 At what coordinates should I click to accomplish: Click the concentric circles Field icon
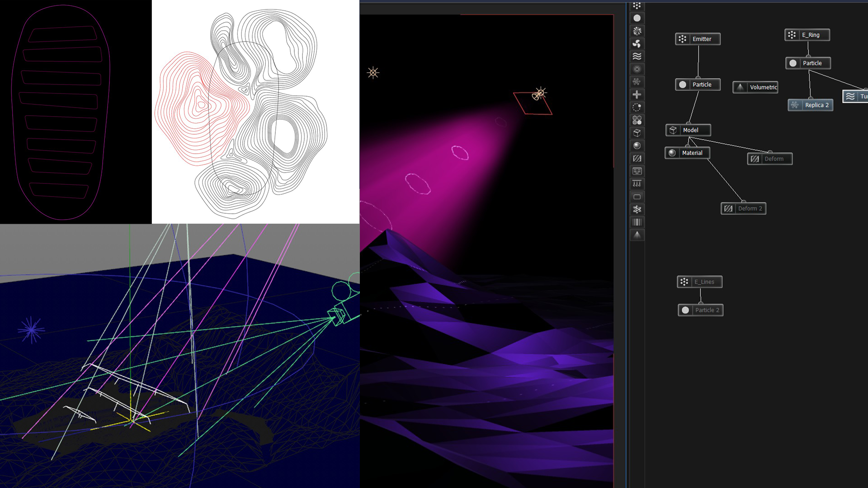(x=637, y=69)
